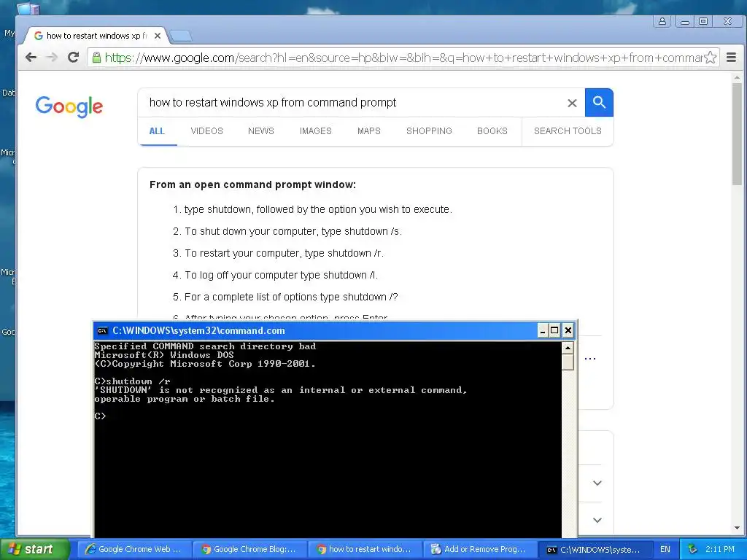Click the 'From an open command prompt window:' heading
The height and width of the screenshot is (560, 747).
(x=252, y=184)
